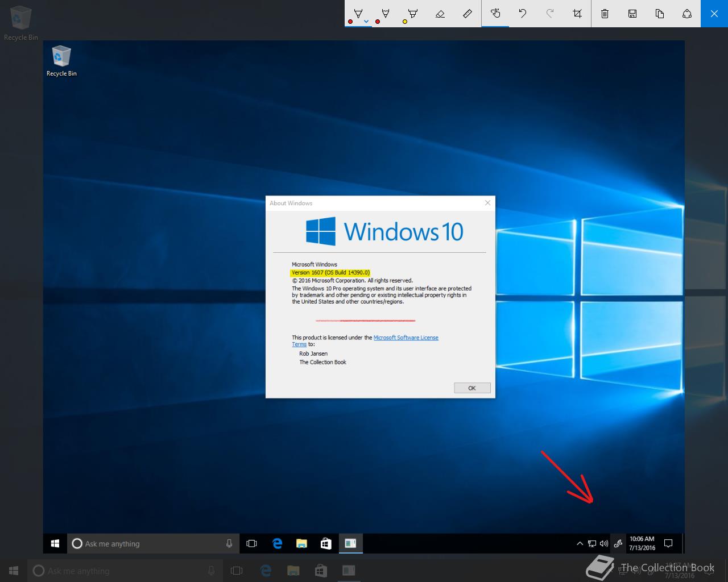
Task: Click the Terms link in About Windows
Action: [x=299, y=344]
